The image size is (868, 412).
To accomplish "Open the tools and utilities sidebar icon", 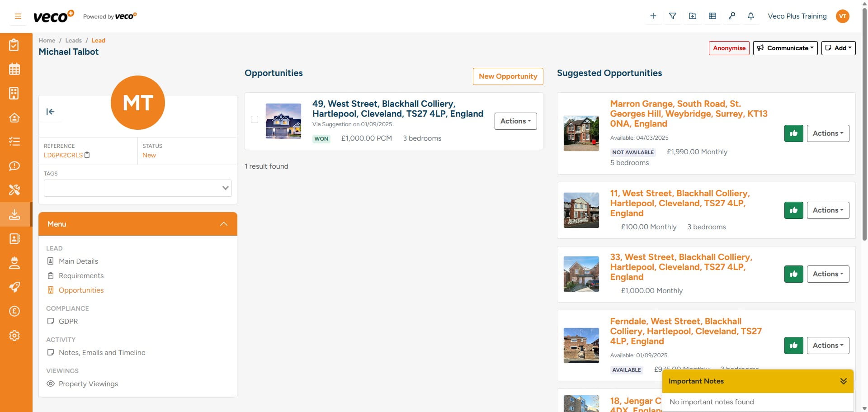I will coord(14,190).
